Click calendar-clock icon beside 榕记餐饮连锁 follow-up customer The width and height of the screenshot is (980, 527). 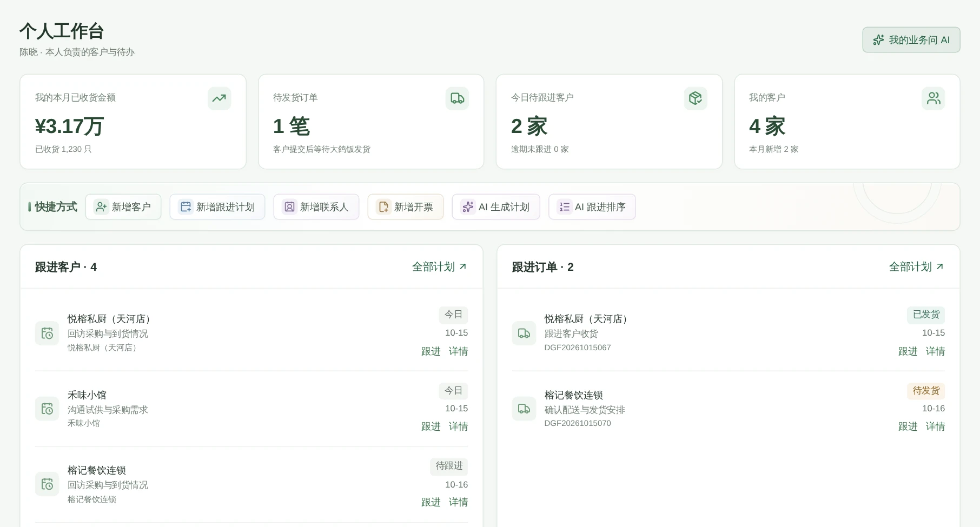point(47,484)
